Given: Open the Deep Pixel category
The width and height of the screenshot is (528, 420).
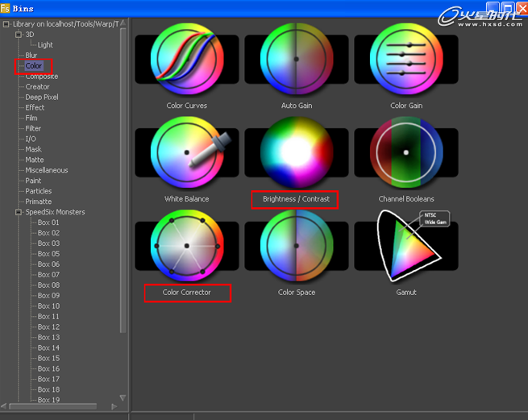Looking at the screenshot, I should [x=42, y=97].
